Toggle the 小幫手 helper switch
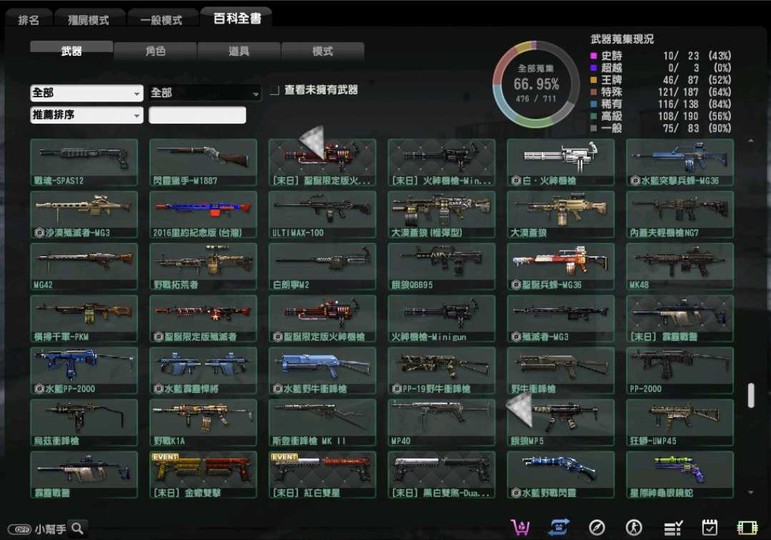Viewport: 771px width, 540px height. tap(20, 529)
